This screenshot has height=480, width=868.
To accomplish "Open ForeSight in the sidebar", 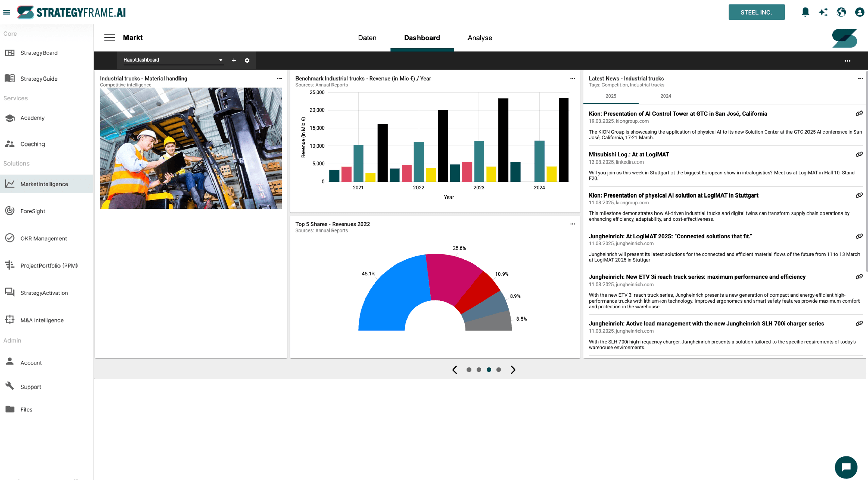I will point(33,211).
